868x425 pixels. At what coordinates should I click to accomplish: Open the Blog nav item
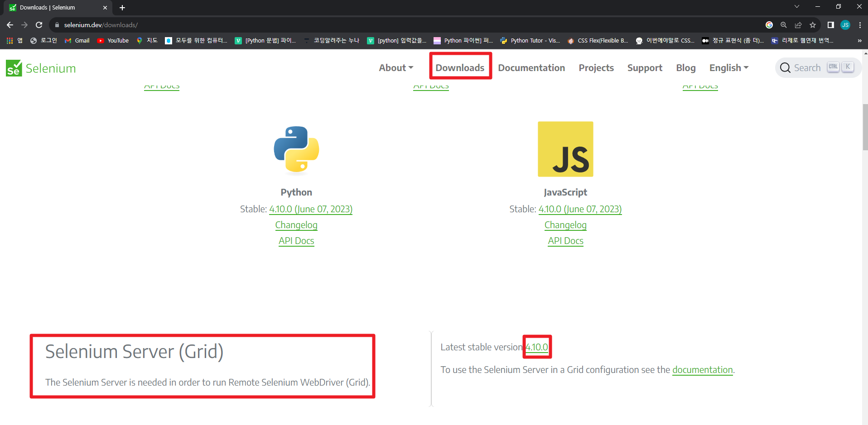coord(686,68)
